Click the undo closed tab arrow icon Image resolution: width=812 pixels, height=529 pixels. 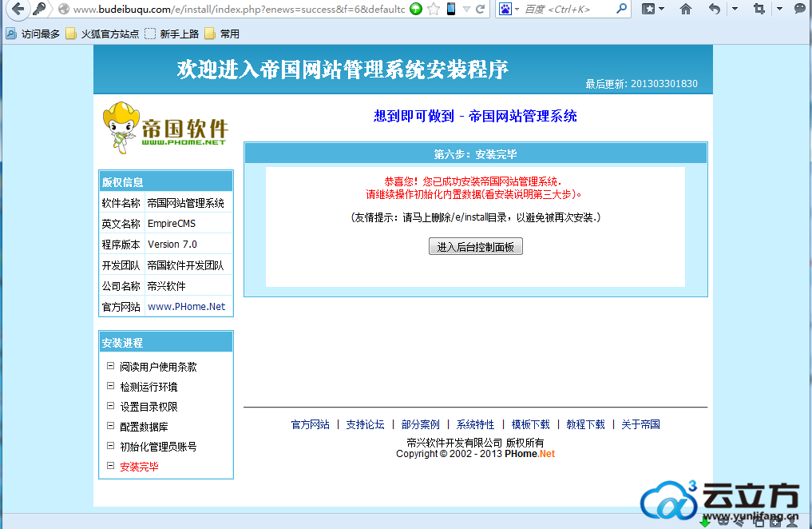pyautogui.click(x=715, y=9)
